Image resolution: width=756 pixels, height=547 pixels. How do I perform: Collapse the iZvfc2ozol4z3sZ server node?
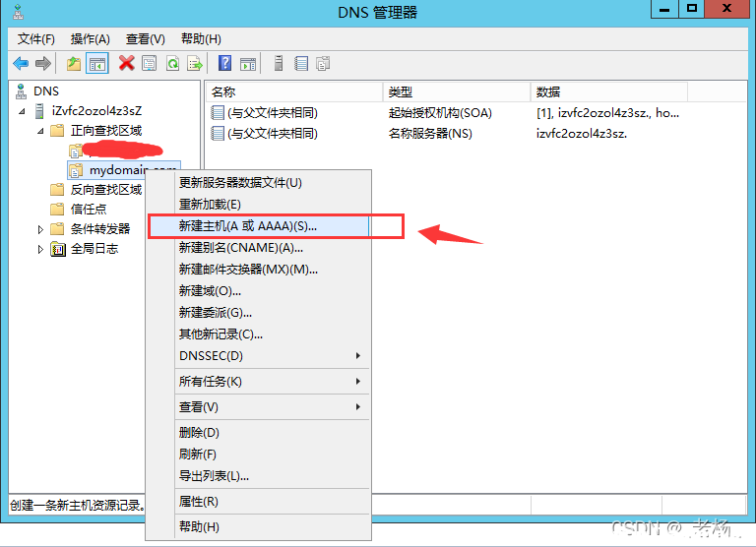(x=22, y=112)
